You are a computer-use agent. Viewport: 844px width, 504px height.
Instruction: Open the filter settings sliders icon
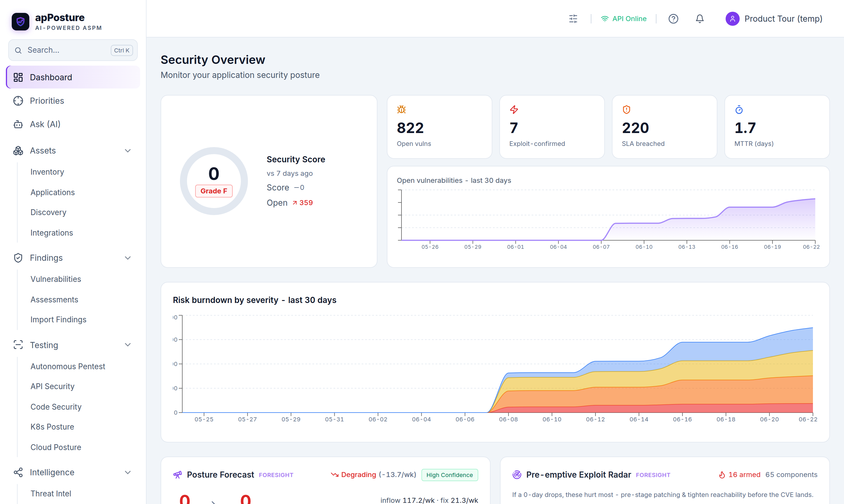[573, 19]
